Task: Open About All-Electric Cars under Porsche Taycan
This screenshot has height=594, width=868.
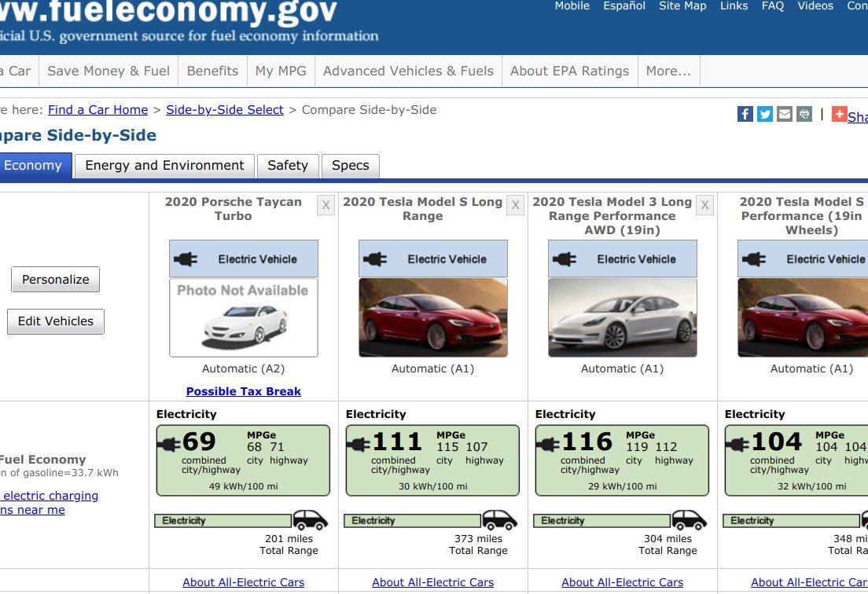Action: [244, 582]
